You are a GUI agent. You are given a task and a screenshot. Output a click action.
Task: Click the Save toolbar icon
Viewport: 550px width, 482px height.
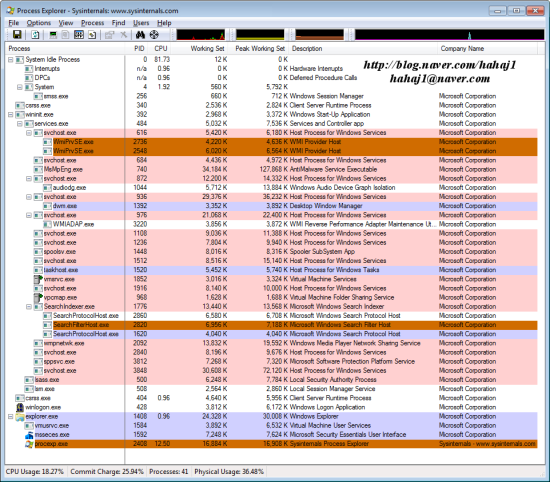(17, 34)
